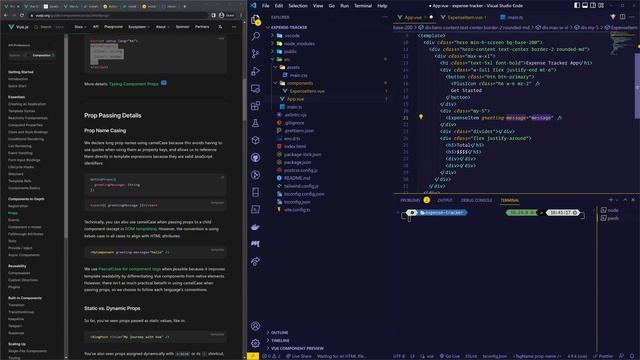Open notifications bell in VS Code status bar

coord(632,356)
